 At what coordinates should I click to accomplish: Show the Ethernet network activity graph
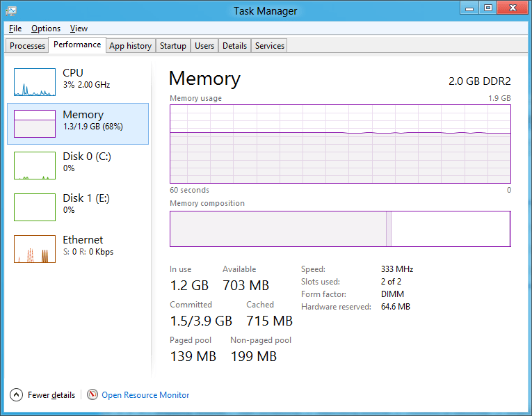(35, 249)
